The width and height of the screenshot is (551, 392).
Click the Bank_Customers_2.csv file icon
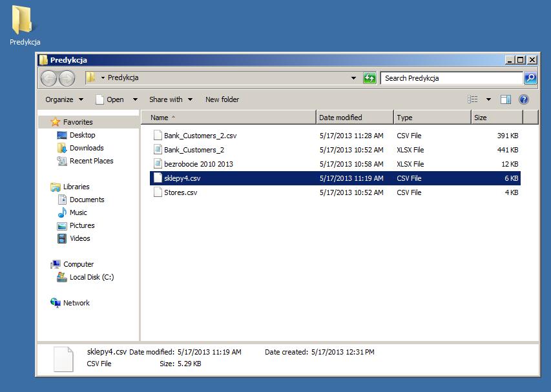158,136
